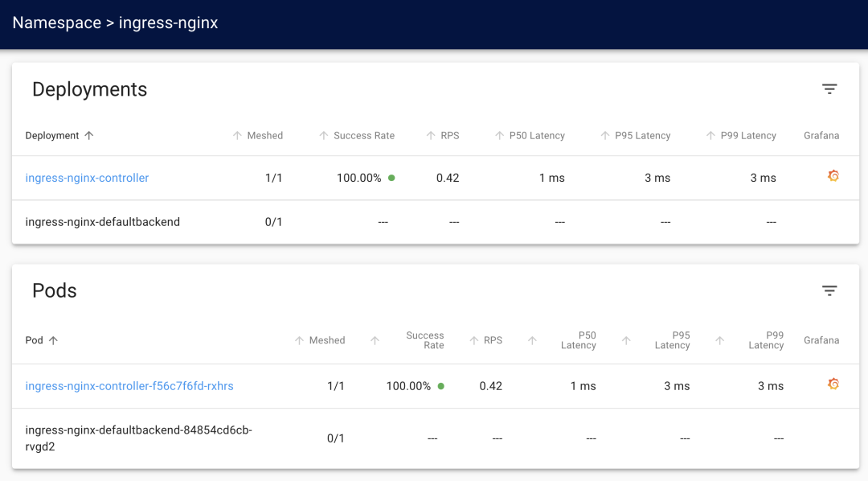Click the Namespace > ingress-nginx page title
Image resolution: width=868 pixels, height=481 pixels.
click(x=115, y=23)
